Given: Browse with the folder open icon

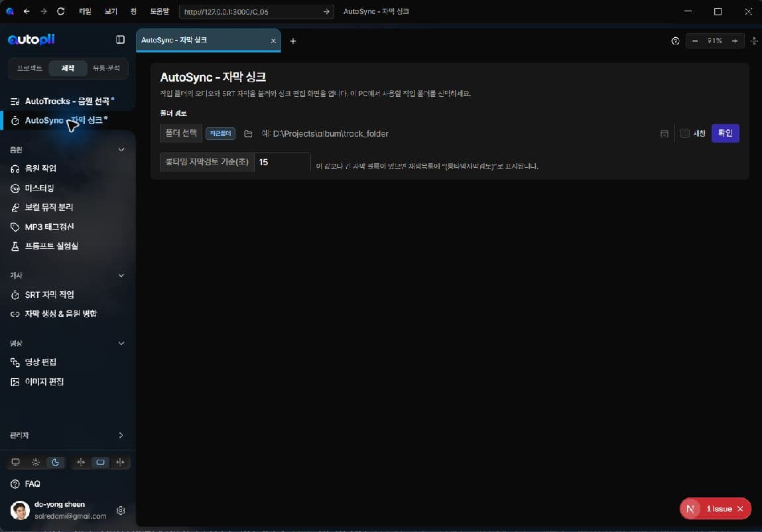Looking at the screenshot, I should [248, 134].
